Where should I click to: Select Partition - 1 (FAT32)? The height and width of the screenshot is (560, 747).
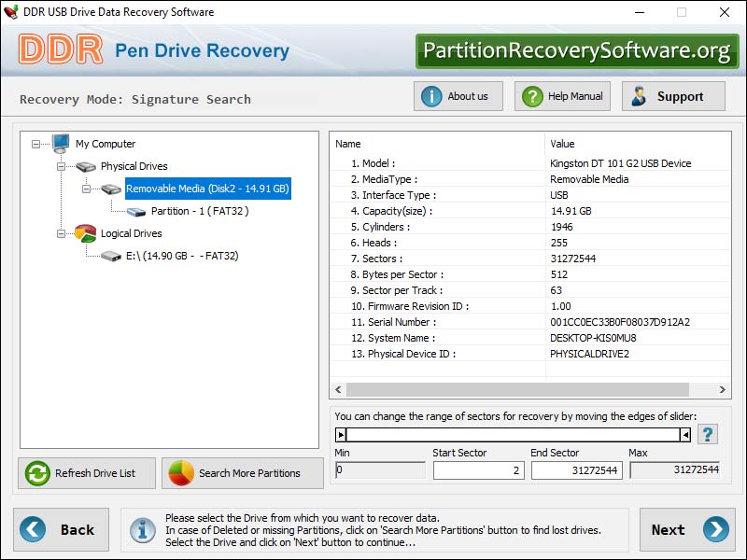[x=186, y=211]
